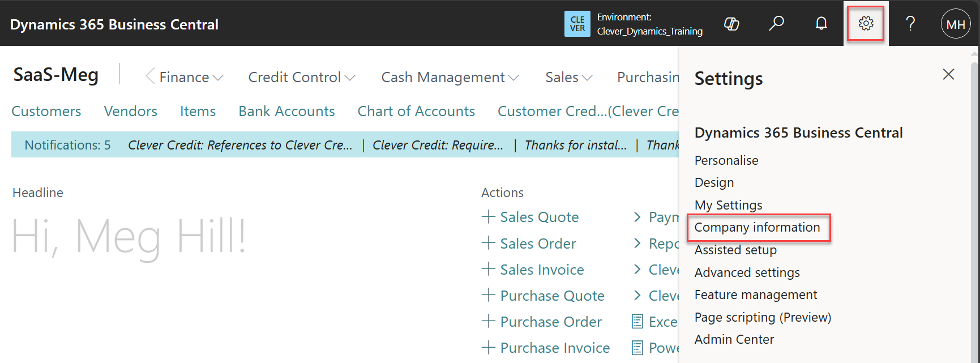Viewport: 980px width, 363px height.
Task: Click the report icon beside Powe
Action: click(x=637, y=348)
